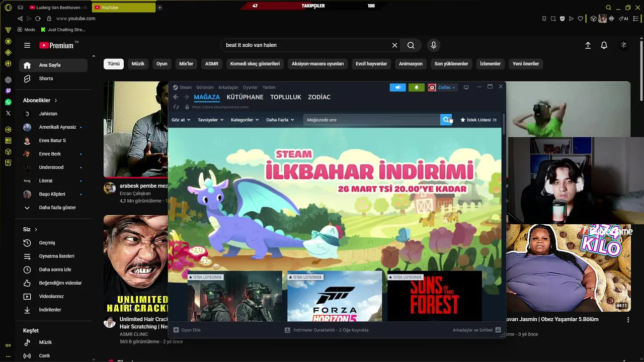
Task: Go back in Steam store navigation
Action: 176,97
